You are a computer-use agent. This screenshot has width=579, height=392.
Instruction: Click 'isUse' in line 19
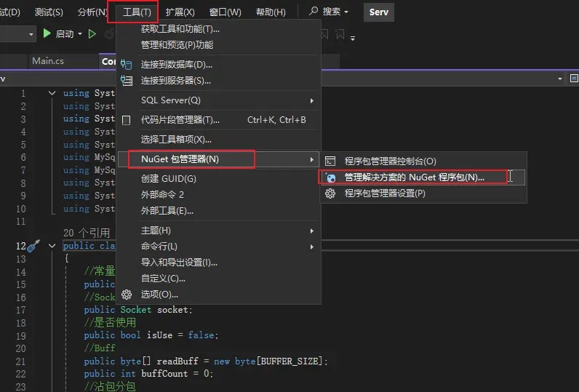pos(159,335)
